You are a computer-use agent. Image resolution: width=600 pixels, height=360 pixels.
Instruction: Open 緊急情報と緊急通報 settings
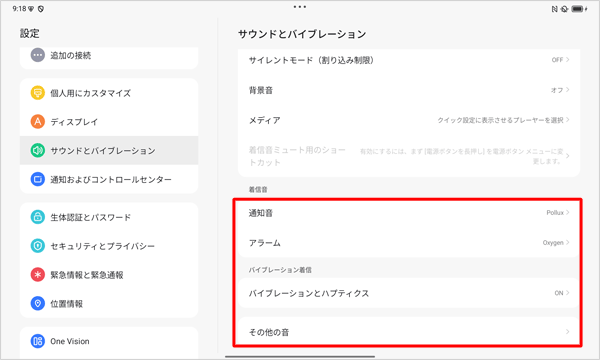109,274
